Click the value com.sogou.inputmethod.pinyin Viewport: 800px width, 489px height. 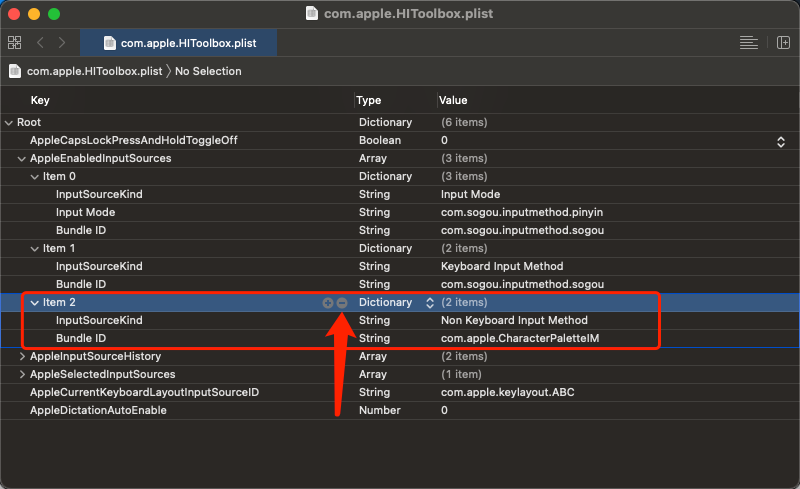click(x=522, y=212)
